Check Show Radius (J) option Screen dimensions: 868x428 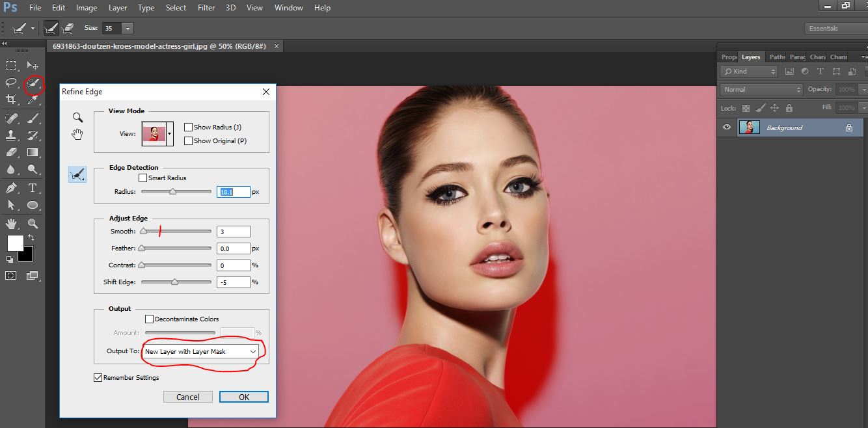coord(188,127)
